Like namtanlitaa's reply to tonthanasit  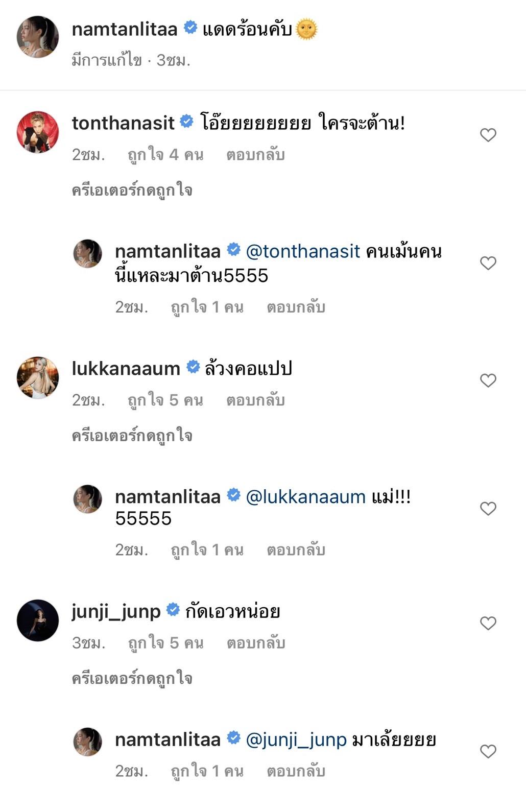coord(488,263)
